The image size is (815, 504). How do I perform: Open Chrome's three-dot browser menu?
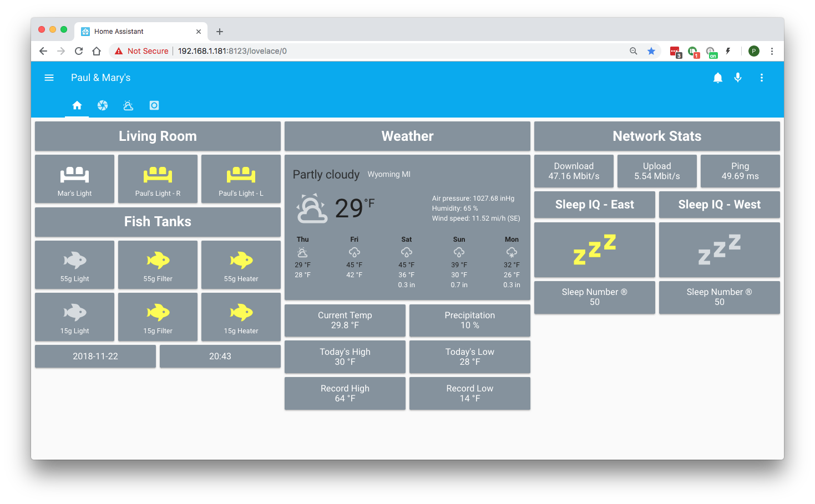point(772,50)
